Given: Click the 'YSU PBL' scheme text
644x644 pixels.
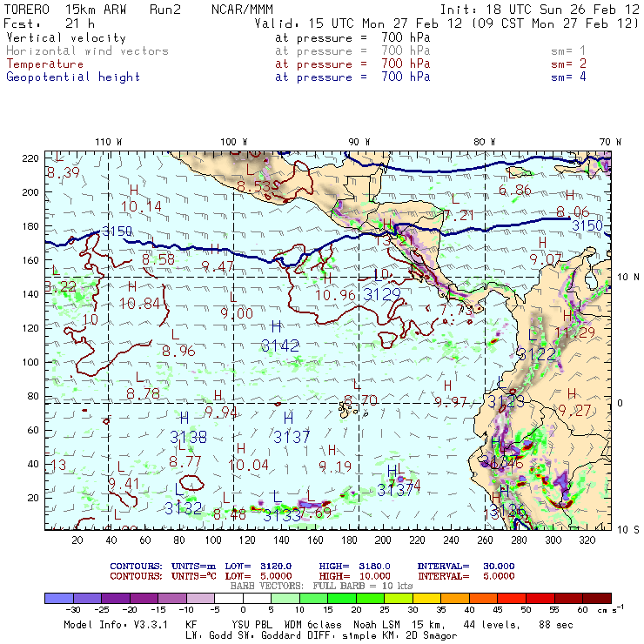Looking at the screenshot, I should click(x=251, y=625).
